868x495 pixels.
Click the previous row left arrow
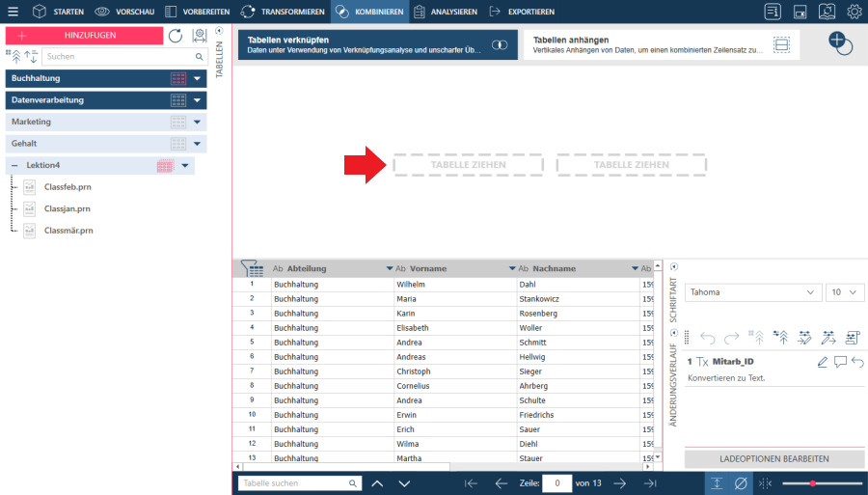coord(501,483)
